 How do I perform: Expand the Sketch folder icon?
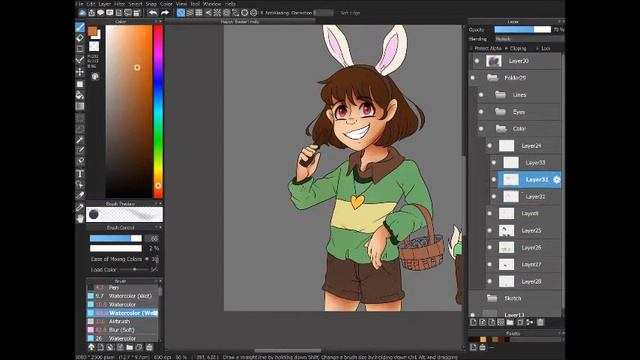[x=492, y=298]
